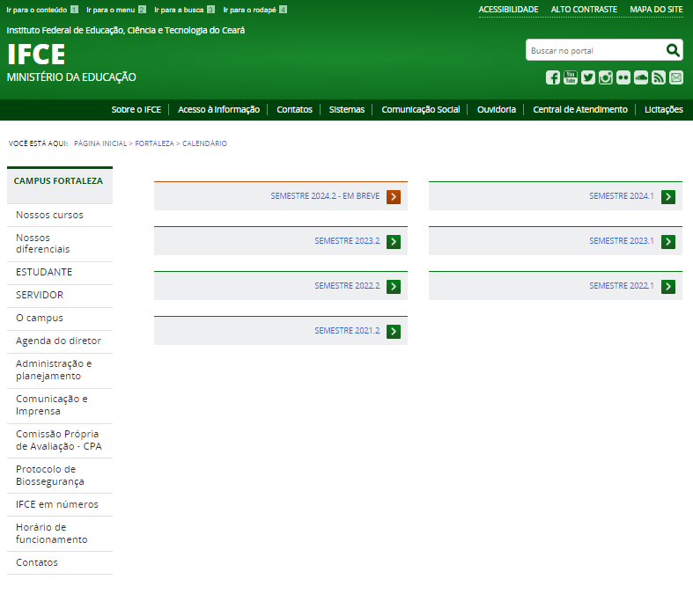The image size is (693, 616).
Task: Open the YouTube channel icon
Action: (571, 77)
